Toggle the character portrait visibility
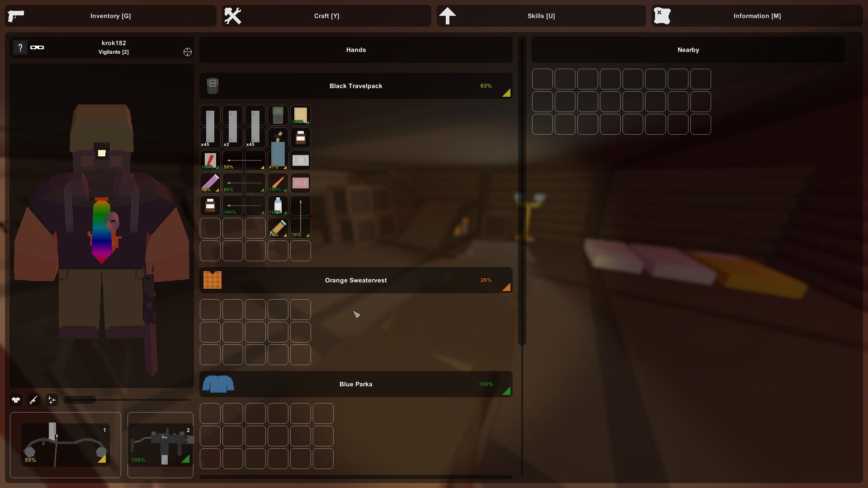Image resolution: width=868 pixels, height=488 pixels. (38, 47)
